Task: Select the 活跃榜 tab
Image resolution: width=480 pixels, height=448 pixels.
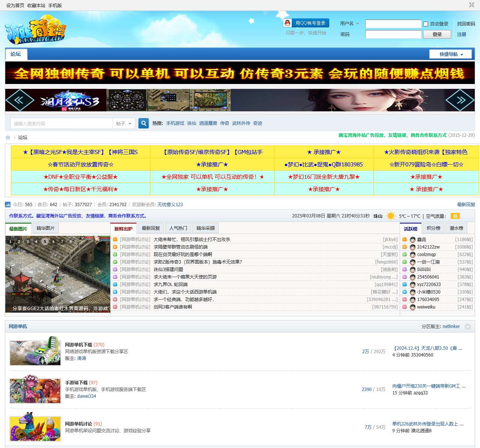Action: coord(411,229)
